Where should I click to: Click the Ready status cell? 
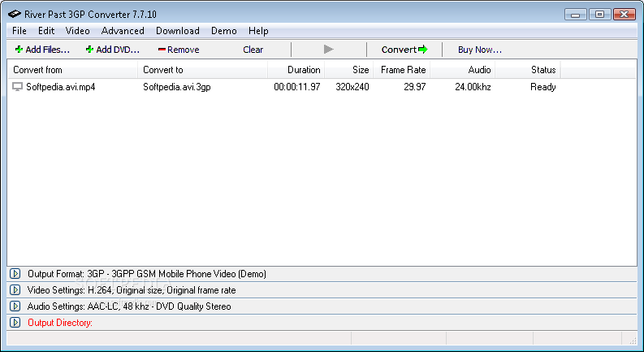pos(543,87)
